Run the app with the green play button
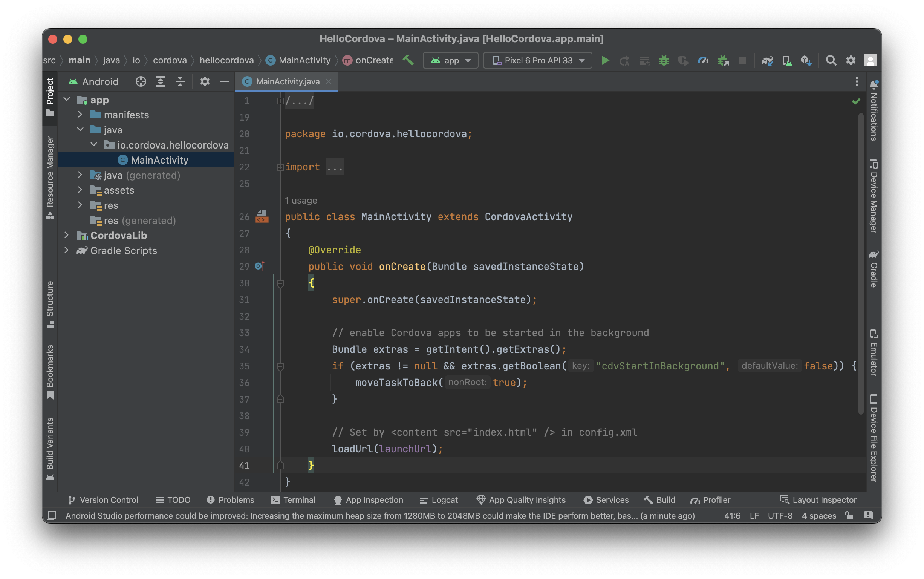Image resolution: width=924 pixels, height=579 pixels. (x=605, y=61)
